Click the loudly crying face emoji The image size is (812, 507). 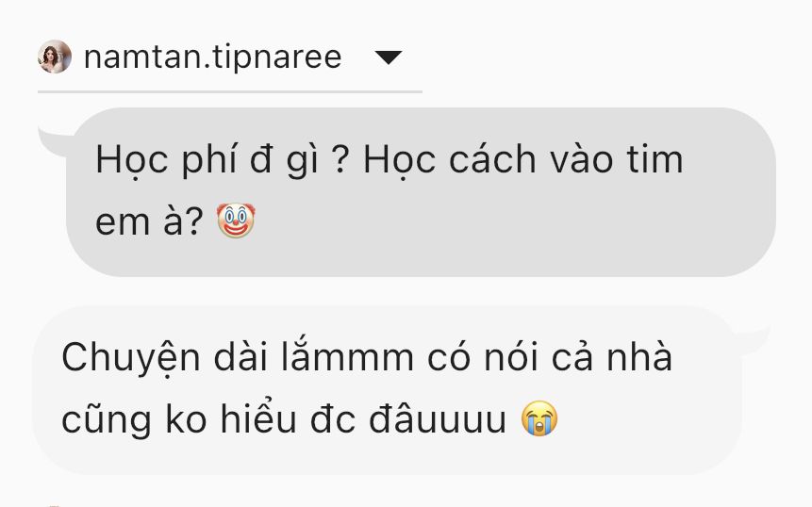539,418
